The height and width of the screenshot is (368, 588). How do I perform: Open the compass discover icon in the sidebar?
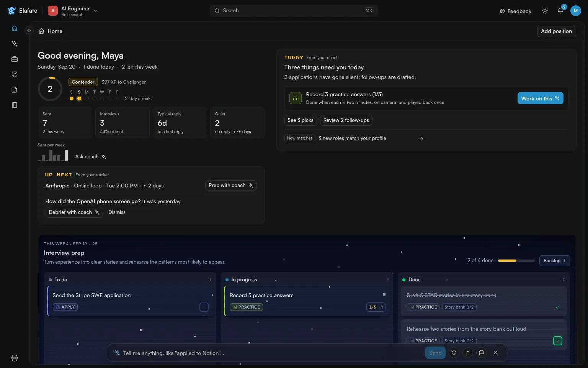click(x=15, y=74)
